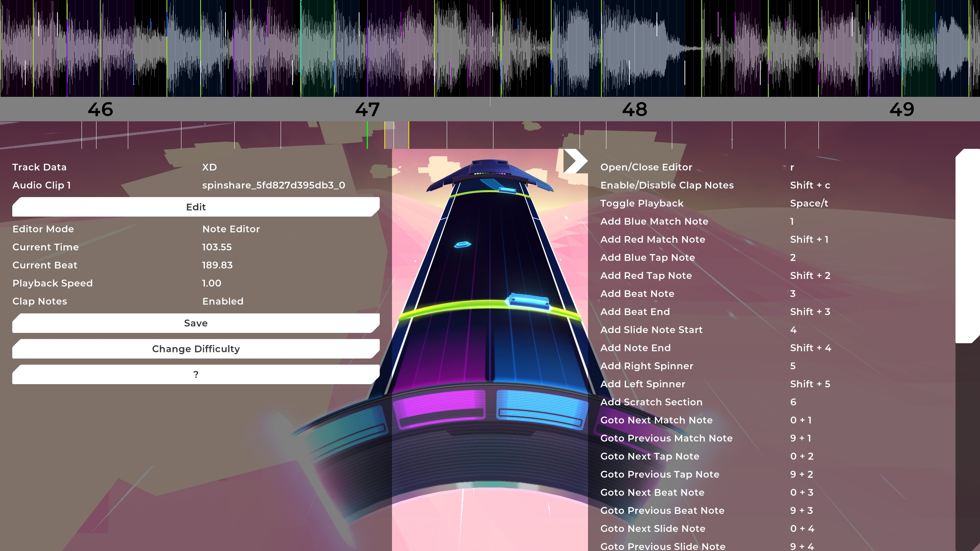Jump to measure 47 on the timeline ruler
Viewport: 980px width, 551px height.
tap(367, 110)
